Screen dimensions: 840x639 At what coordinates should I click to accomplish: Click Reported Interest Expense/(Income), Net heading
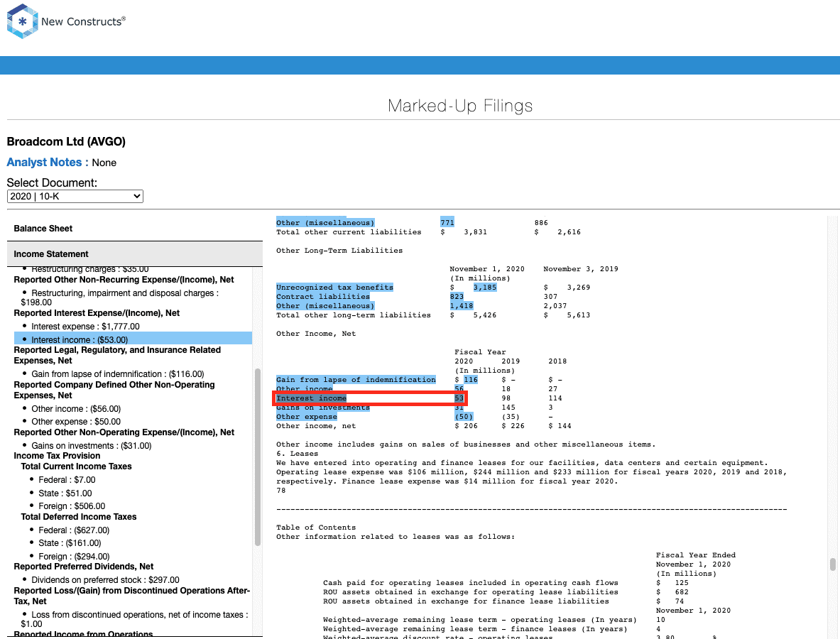(x=97, y=313)
